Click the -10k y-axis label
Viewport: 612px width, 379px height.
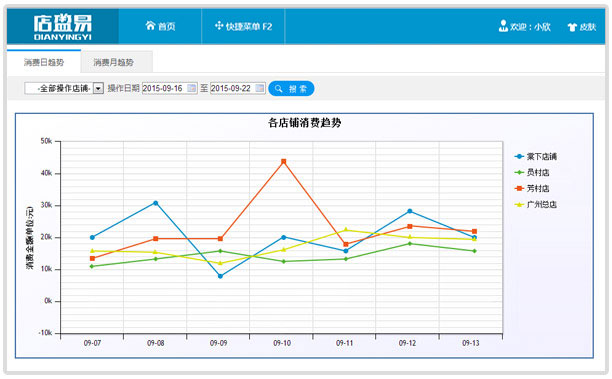click(x=45, y=333)
